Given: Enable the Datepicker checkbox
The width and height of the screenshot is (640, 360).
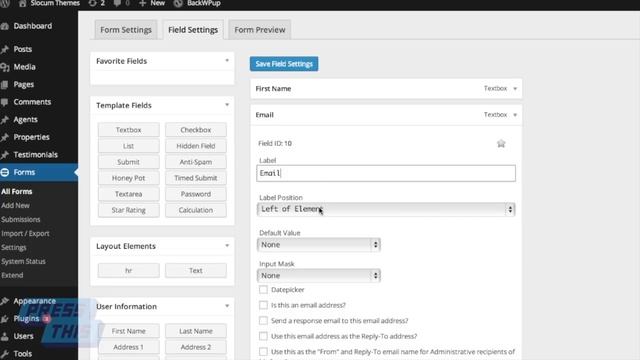Looking at the screenshot, I should (263, 289).
